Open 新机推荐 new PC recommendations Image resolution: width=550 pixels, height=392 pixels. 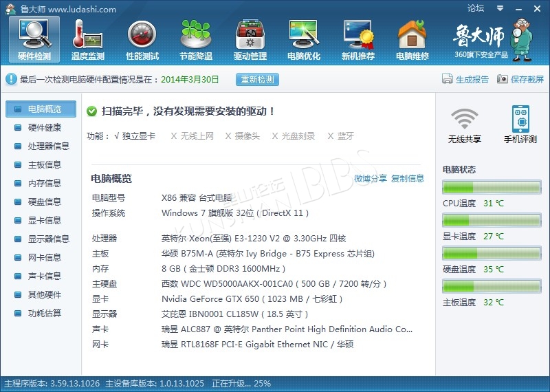pyautogui.click(x=358, y=40)
